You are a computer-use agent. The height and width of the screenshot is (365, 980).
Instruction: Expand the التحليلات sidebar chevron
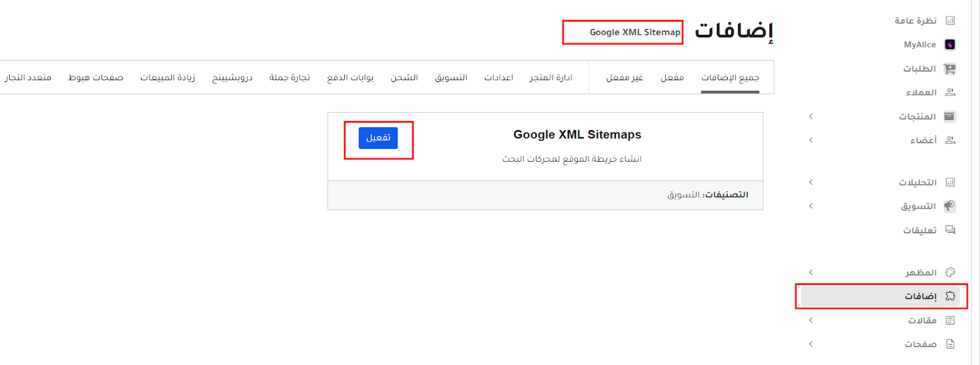pos(811,182)
